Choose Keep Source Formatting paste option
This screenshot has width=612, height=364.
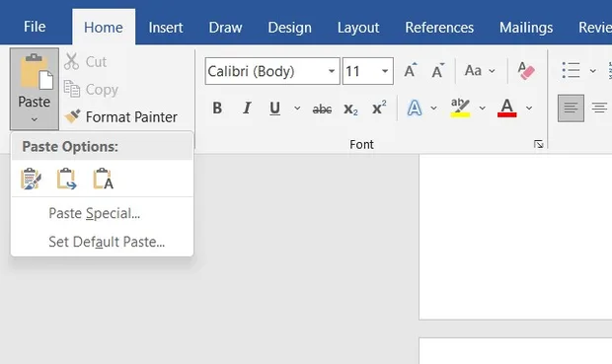click(x=31, y=179)
